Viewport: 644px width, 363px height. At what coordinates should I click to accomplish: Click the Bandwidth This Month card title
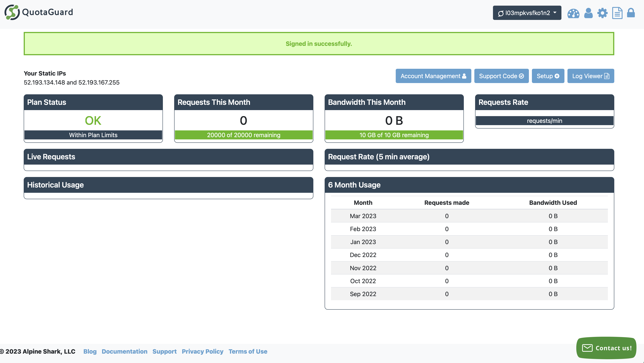367,102
